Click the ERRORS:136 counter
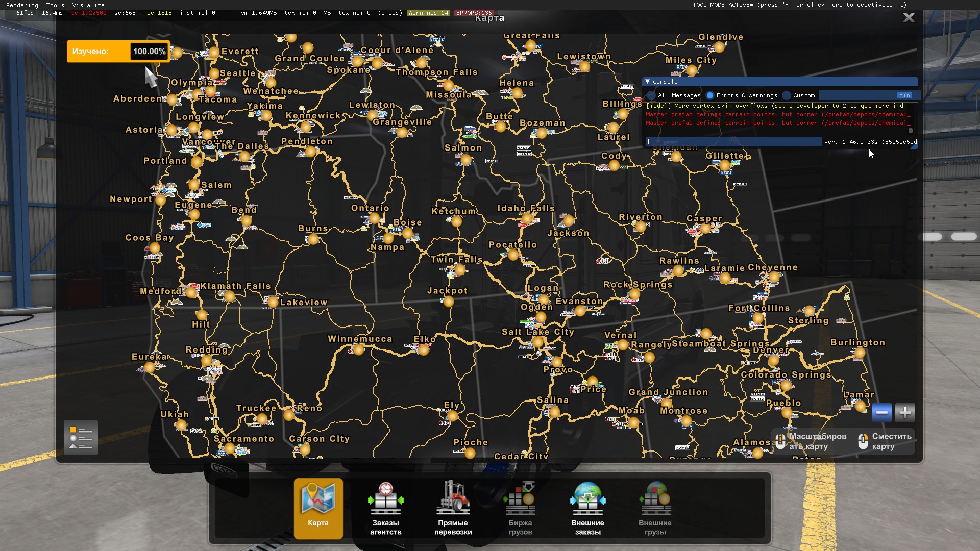Viewport: 980px width, 551px height. [474, 13]
